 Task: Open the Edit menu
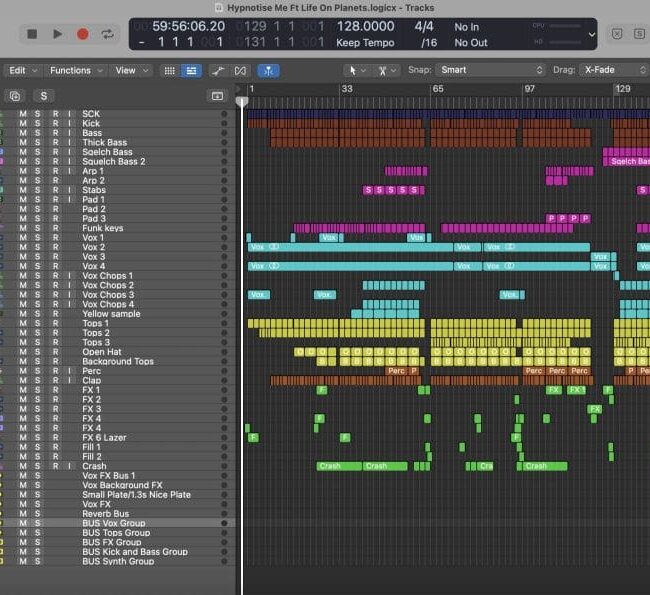pos(22,71)
